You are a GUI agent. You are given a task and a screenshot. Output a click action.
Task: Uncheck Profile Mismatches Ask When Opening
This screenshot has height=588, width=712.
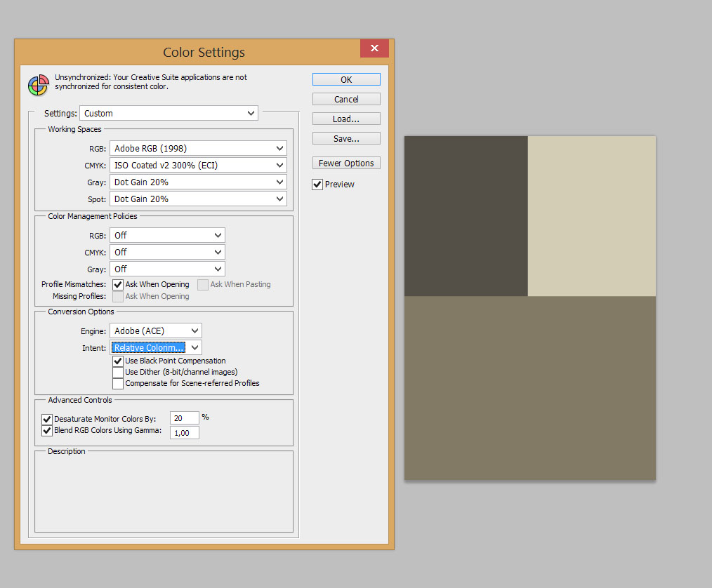click(117, 284)
